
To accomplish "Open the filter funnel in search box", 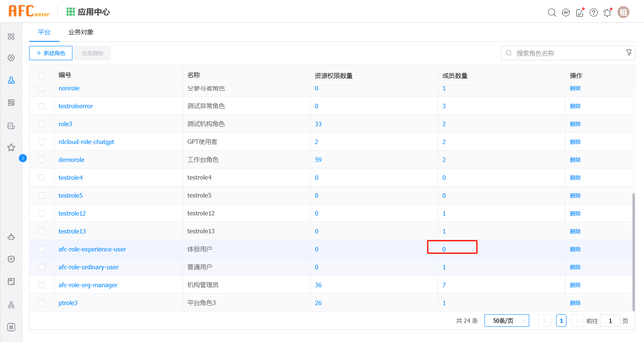I will click(x=629, y=53).
